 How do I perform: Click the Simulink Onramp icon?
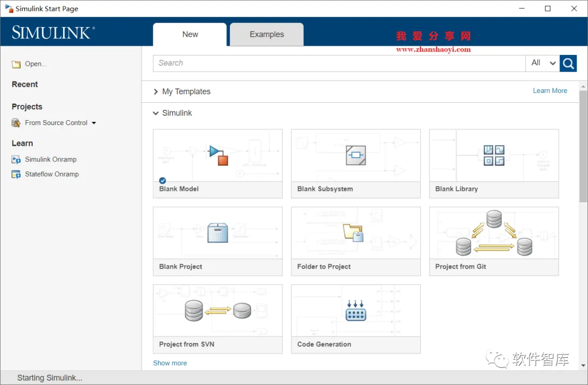[16, 160]
